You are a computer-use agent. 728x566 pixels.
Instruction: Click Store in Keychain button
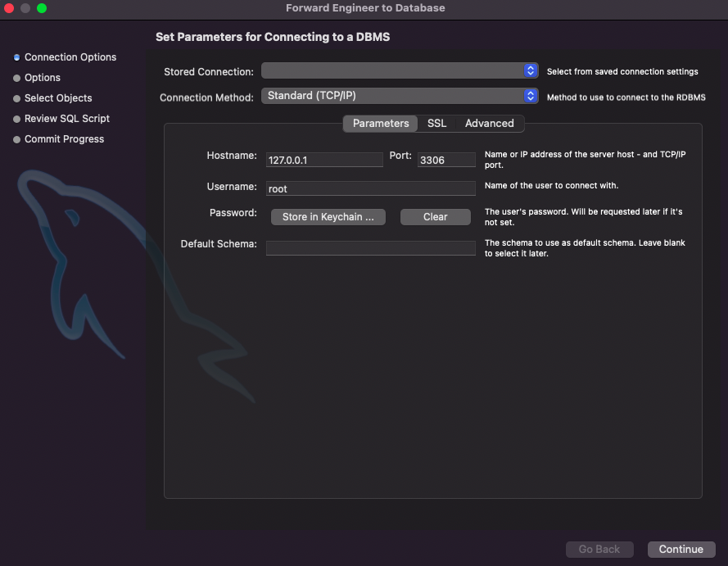point(328,217)
